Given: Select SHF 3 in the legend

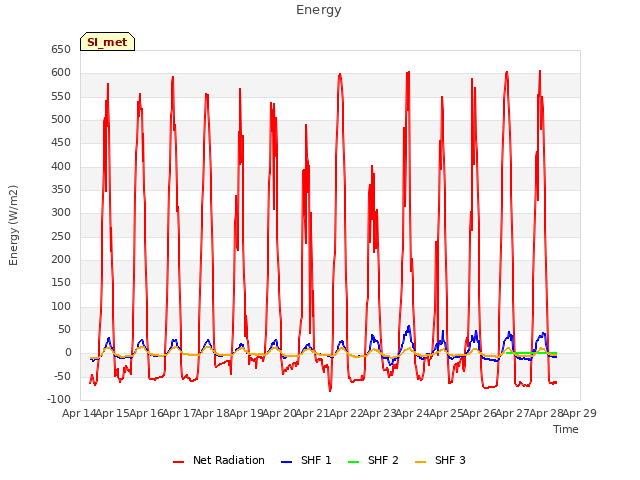Looking at the screenshot, I should click(x=440, y=460).
